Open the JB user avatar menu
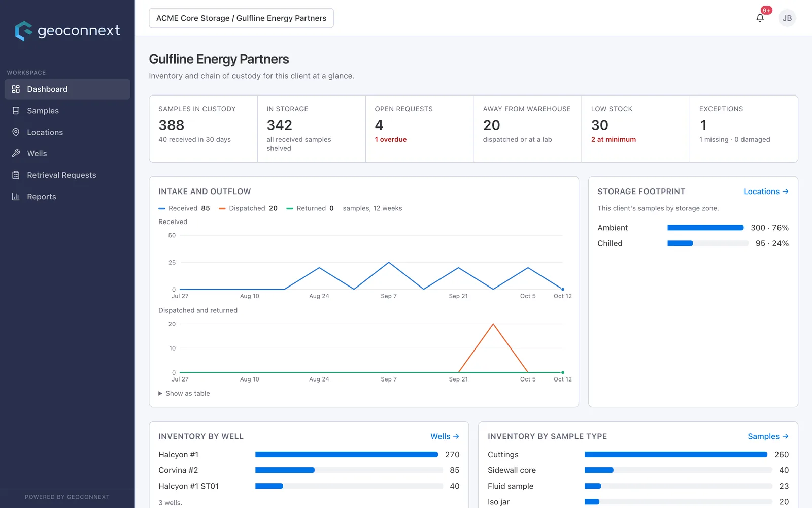 coord(787,18)
